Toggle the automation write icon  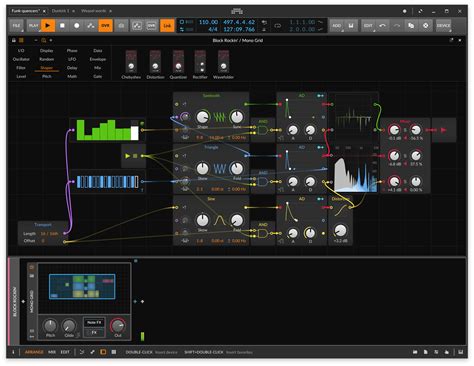point(91,25)
